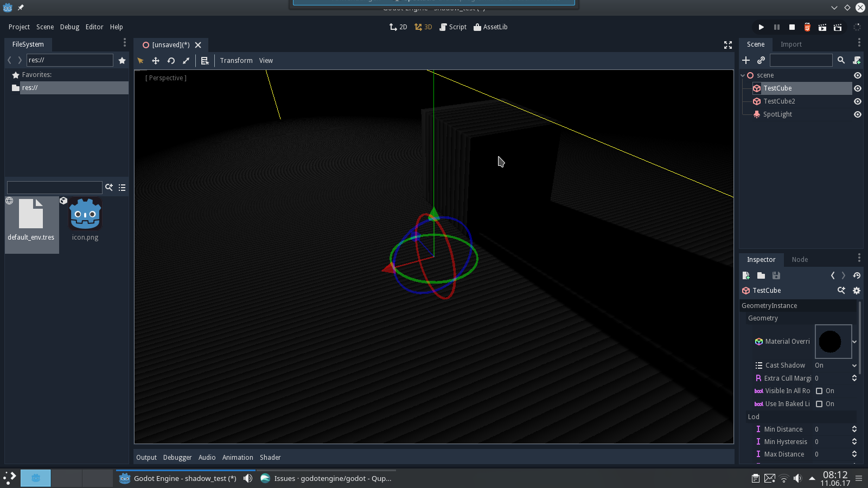Image resolution: width=868 pixels, height=488 pixels.
Task: Click the Material Override preview sphere
Action: point(833,342)
